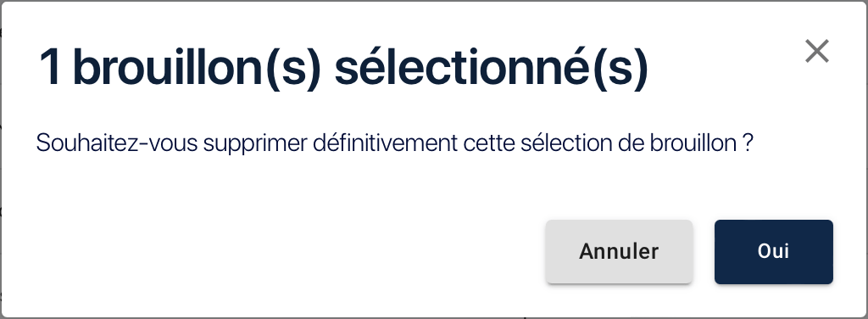This screenshot has width=868, height=319.
Task: Select the light gray Annuler button
Action: pyautogui.click(x=619, y=251)
